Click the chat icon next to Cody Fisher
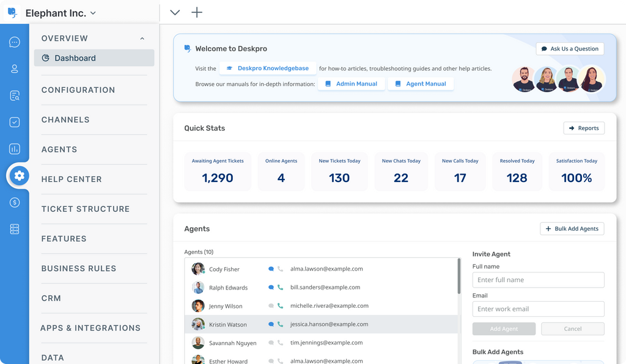The height and width of the screenshot is (364, 626). click(271, 269)
